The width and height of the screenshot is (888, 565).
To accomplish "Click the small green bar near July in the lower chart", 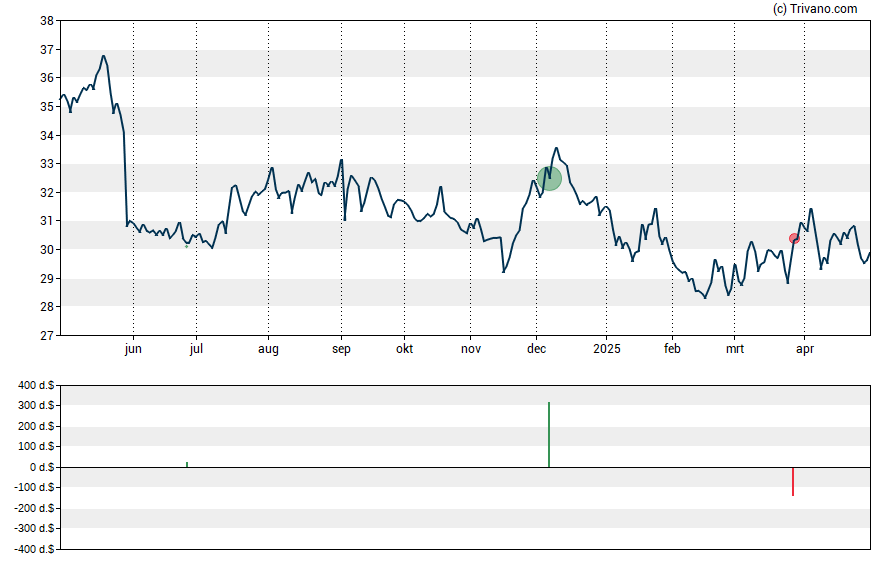I will [x=187, y=464].
